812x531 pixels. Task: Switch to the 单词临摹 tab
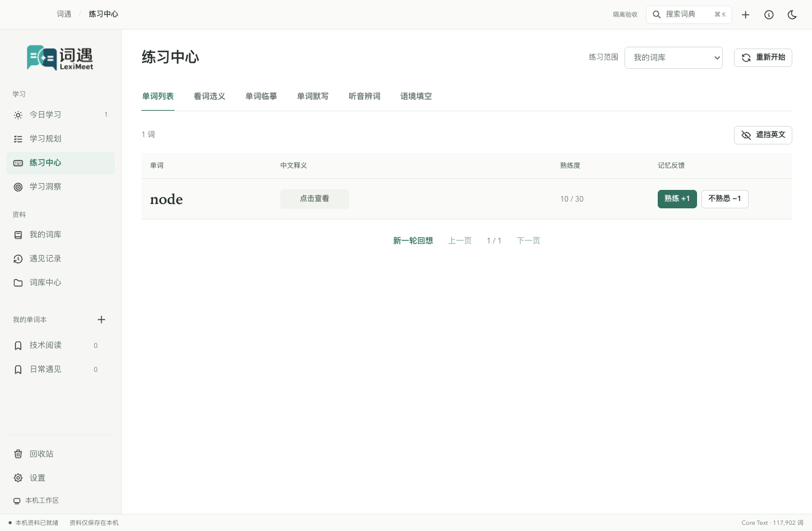pos(261,96)
